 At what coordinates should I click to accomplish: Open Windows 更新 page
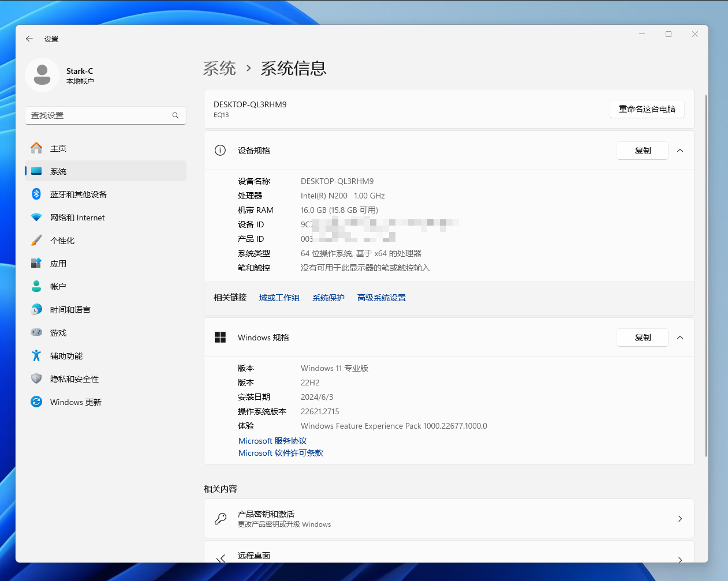[106, 402]
